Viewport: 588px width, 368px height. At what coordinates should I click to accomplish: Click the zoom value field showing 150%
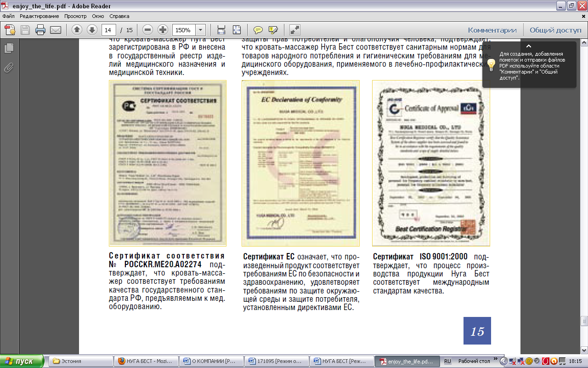click(x=184, y=30)
